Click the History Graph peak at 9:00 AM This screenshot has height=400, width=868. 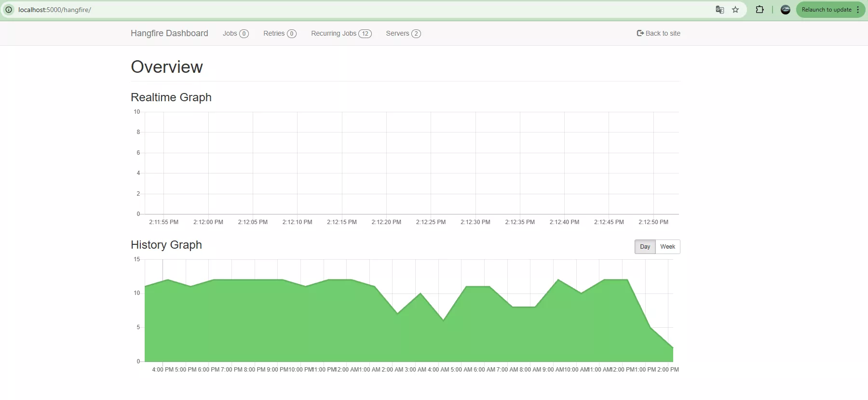[558, 280]
